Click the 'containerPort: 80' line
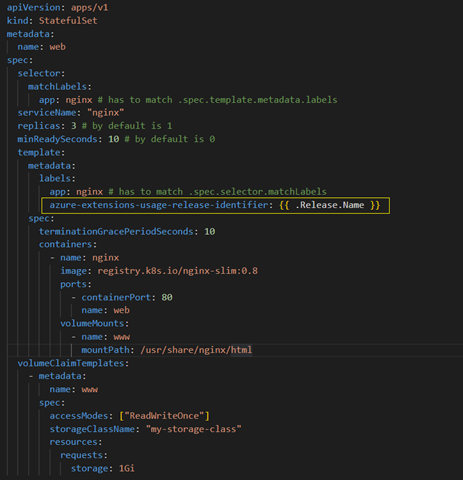Image resolution: width=463 pixels, height=480 pixels. [x=122, y=297]
